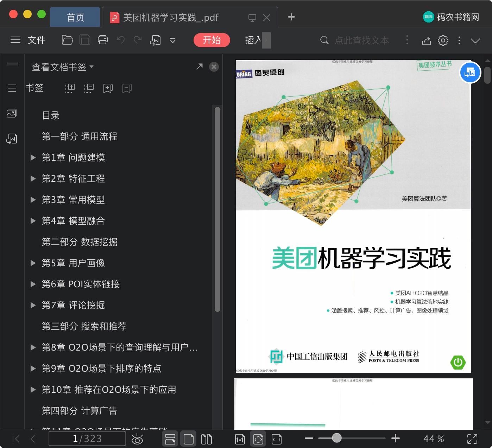Click the expand all bookmarks icon
The width and height of the screenshot is (492, 448).
tap(70, 88)
